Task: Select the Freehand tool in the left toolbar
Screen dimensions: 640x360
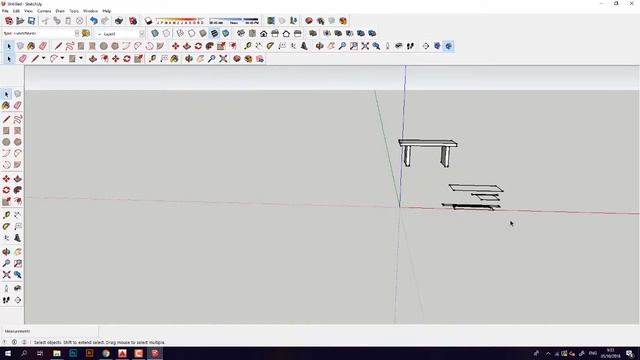Action: pyautogui.click(x=18, y=119)
